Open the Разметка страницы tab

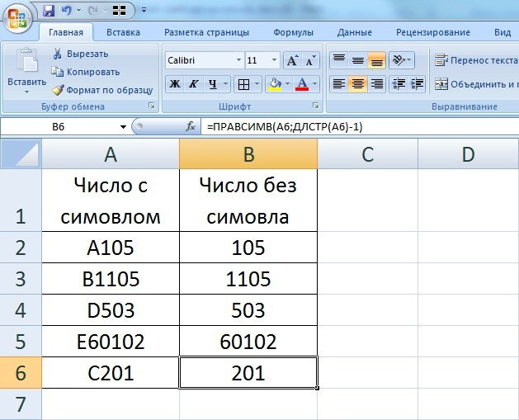click(206, 32)
